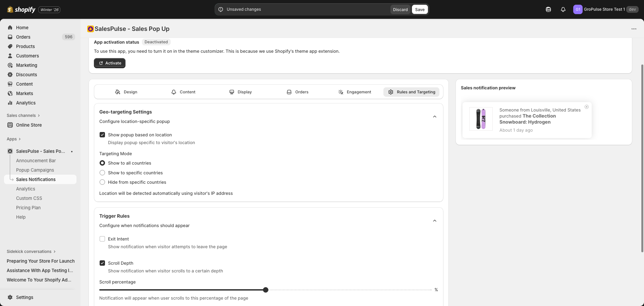Go to Home in sidebar

[22, 28]
